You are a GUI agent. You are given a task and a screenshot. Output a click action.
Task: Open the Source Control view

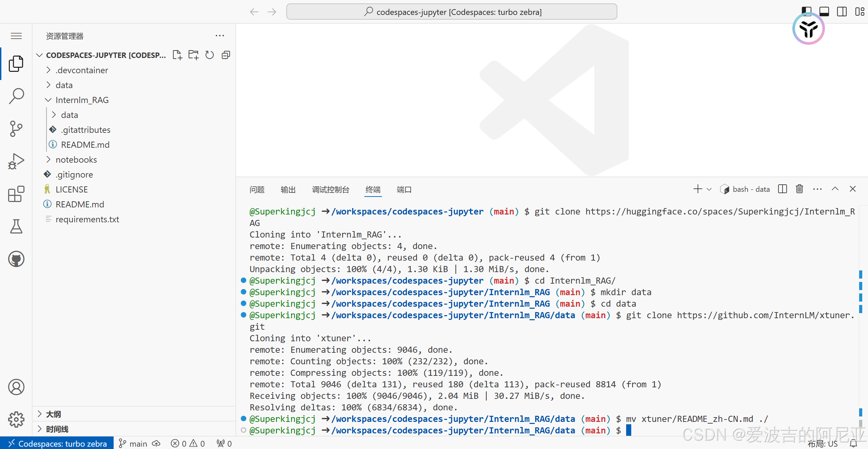[x=16, y=128]
